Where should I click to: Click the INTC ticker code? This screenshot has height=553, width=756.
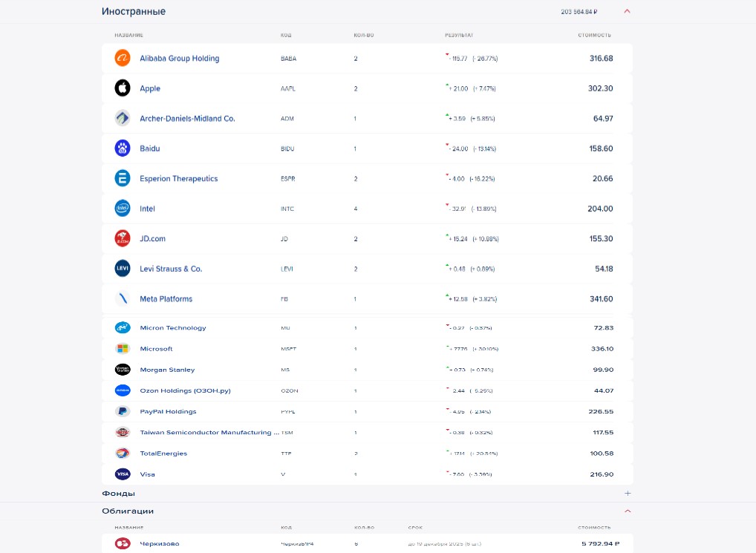287,209
